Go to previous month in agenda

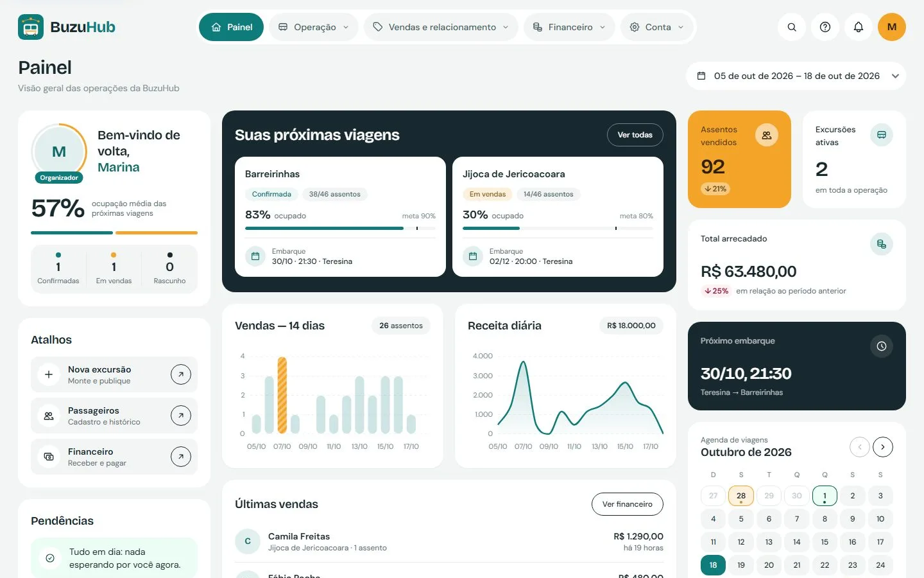(860, 447)
